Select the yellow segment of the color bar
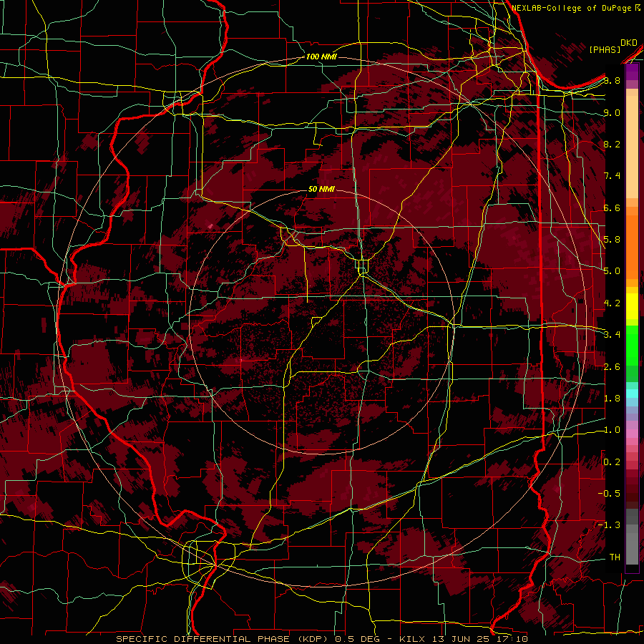Image resolution: width=644 pixels, height=644 pixels. pyautogui.click(x=632, y=306)
